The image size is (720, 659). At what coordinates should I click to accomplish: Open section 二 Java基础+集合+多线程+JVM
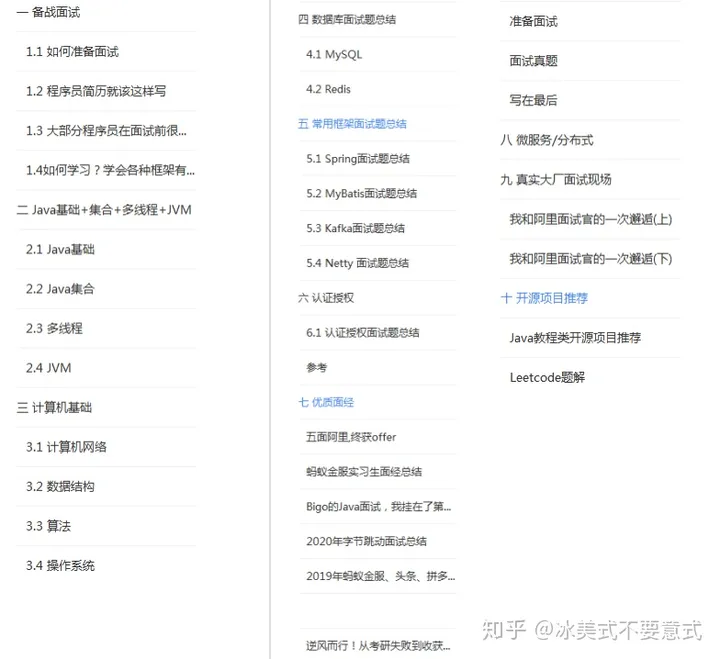(x=104, y=210)
